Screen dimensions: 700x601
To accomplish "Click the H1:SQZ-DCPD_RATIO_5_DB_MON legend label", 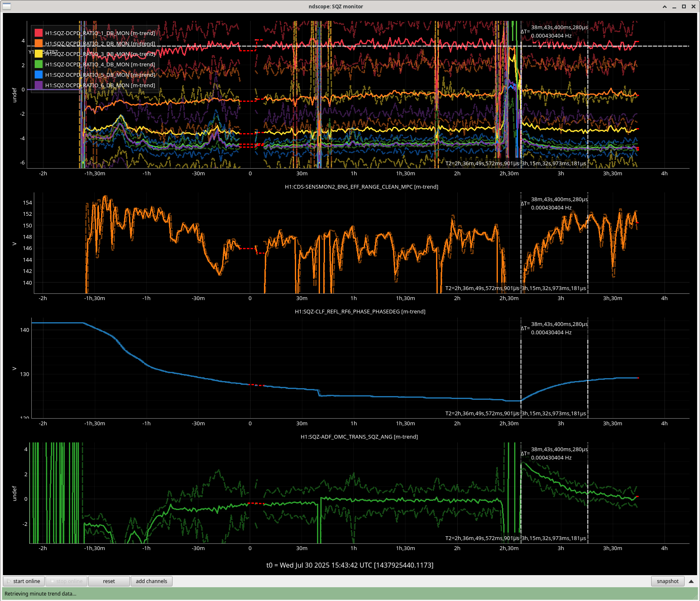I will pos(100,75).
